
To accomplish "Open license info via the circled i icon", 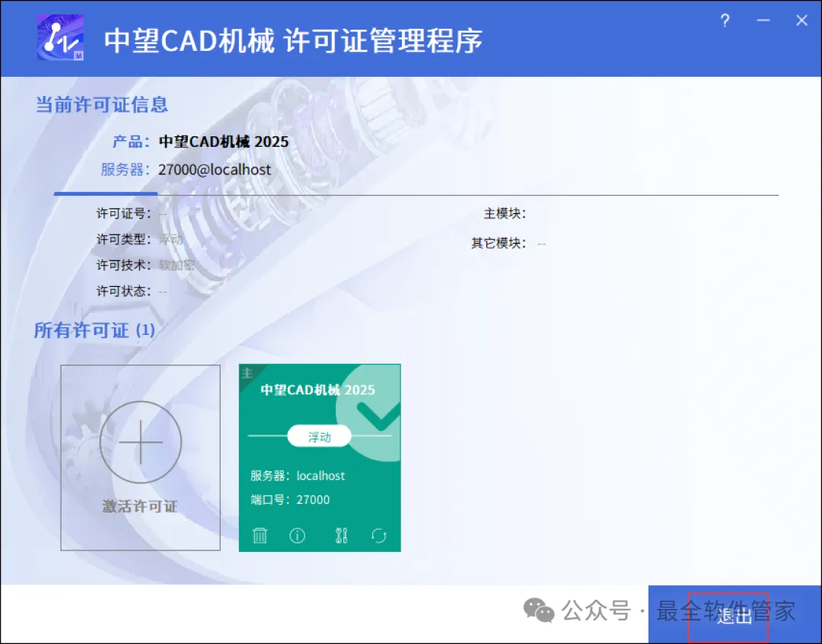I will click(x=298, y=535).
